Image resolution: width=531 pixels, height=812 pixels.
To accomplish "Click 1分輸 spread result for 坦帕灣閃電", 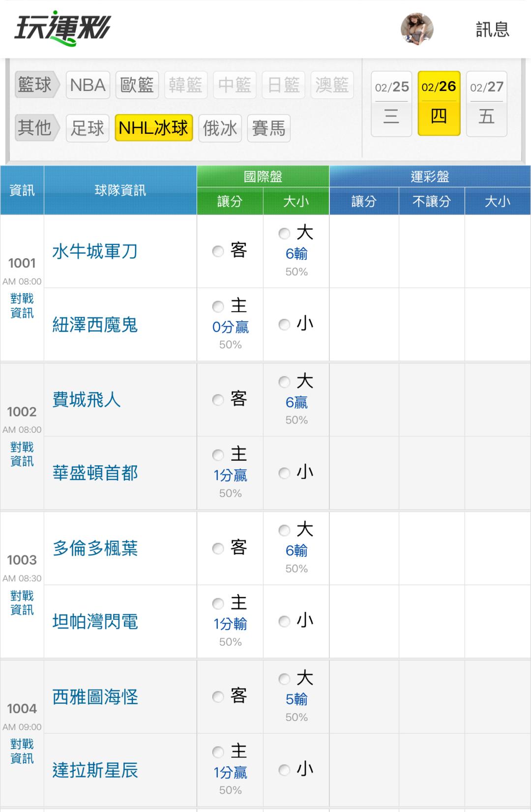I will coord(230,624).
